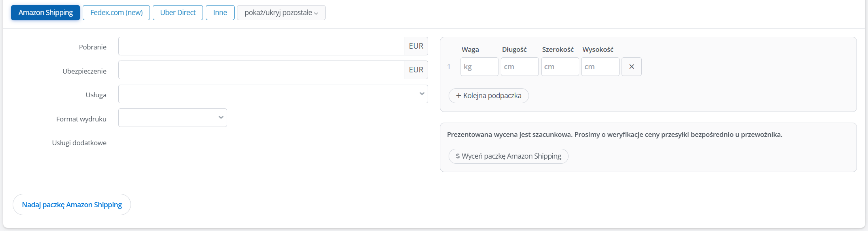Focus the Waga kg field
The image size is (868, 231).
tap(479, 67)
